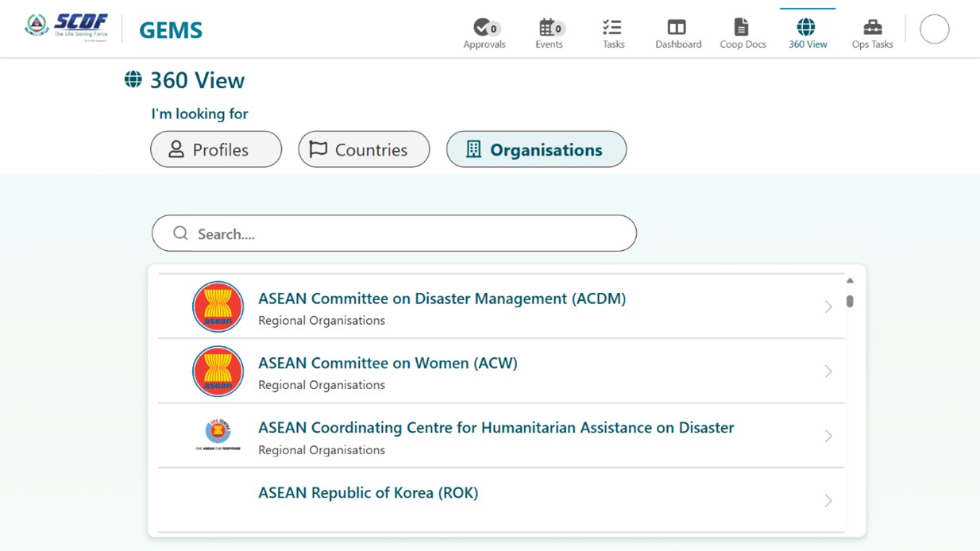Image resolution: width=980 pixels, height=551 pixels.
Task: Switch to Profiles filter
Action: [216, 149]
